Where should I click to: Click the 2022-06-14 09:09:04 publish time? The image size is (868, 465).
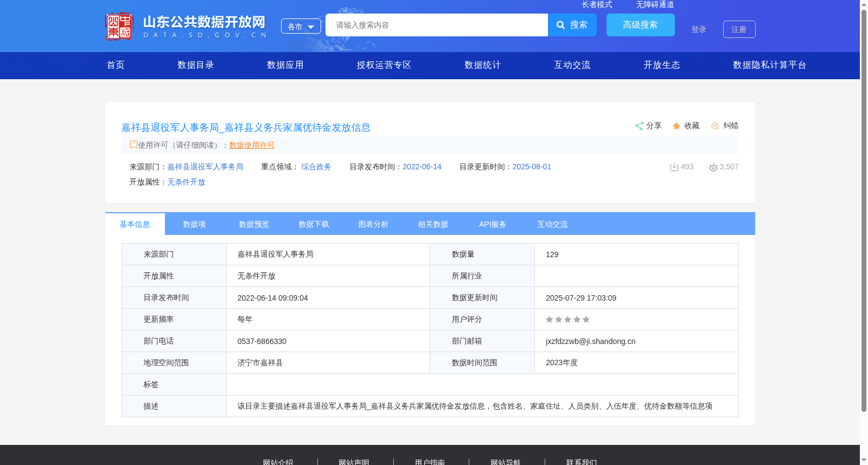pyautogui.click(x=273, y=298)
